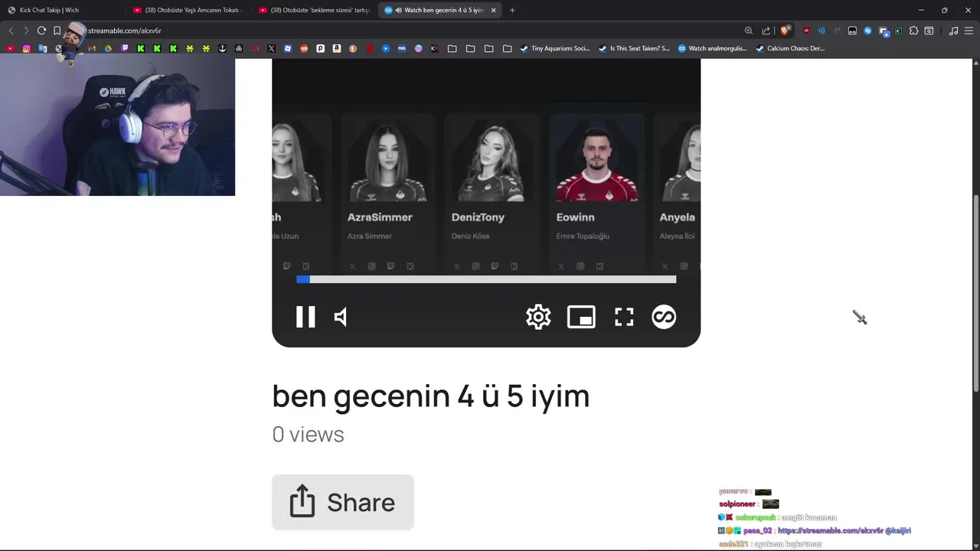Open the Brave Shields lion icon
Screen dimensions: 980x551
click(784, 31)
